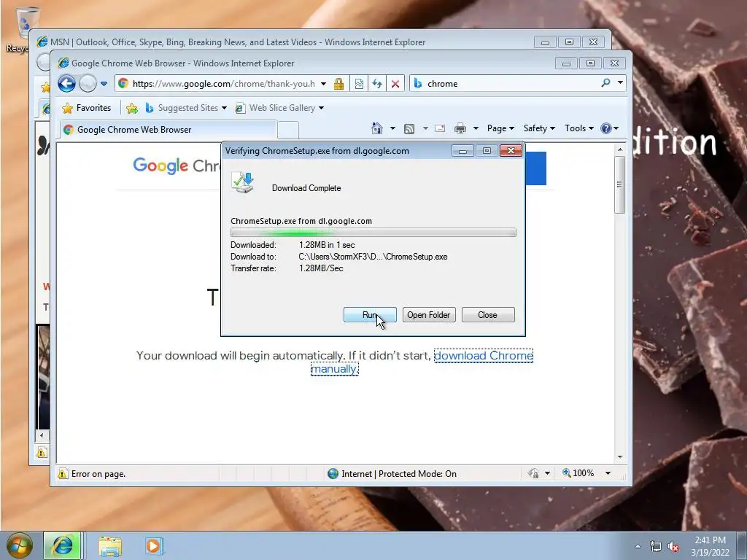Expand the Home button dropdown arrow
The height and width of the screenshot is (560, 747).
(392, 128)
